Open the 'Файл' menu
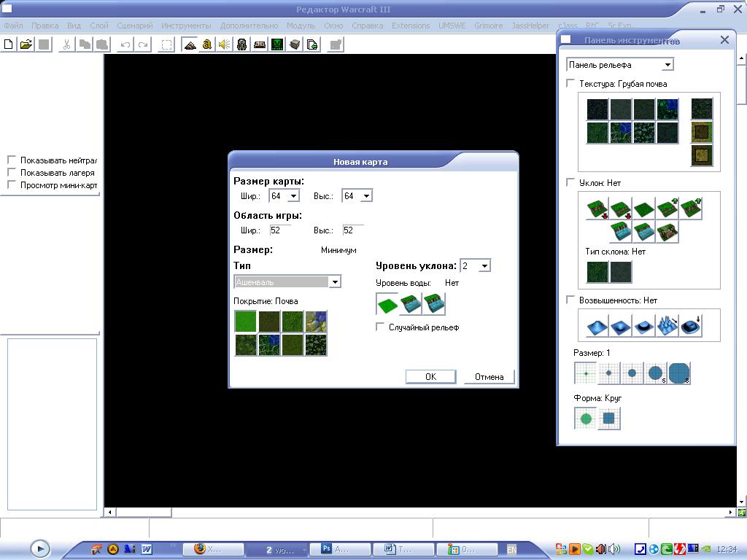This screenshot has width=747, height=560. pos(13,26)
